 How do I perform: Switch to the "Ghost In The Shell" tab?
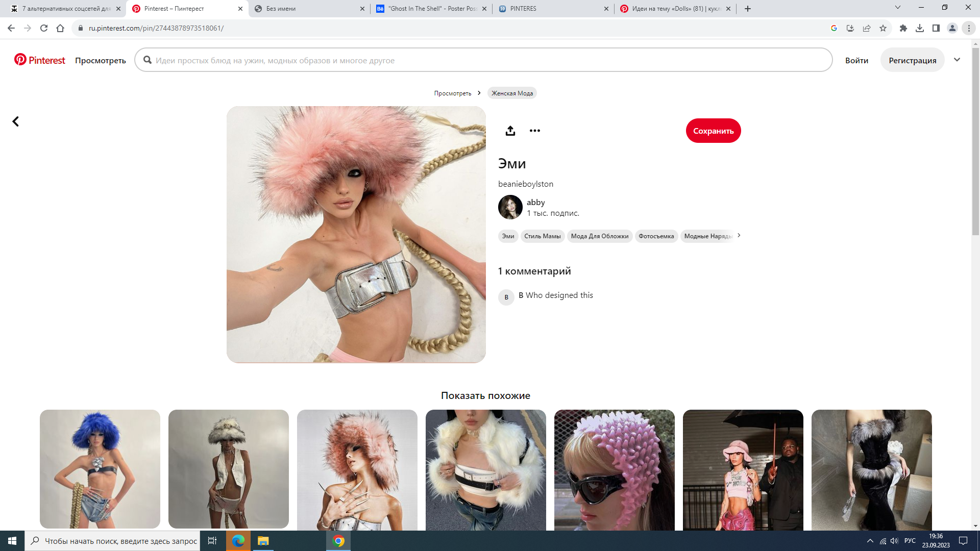[431, 9]
